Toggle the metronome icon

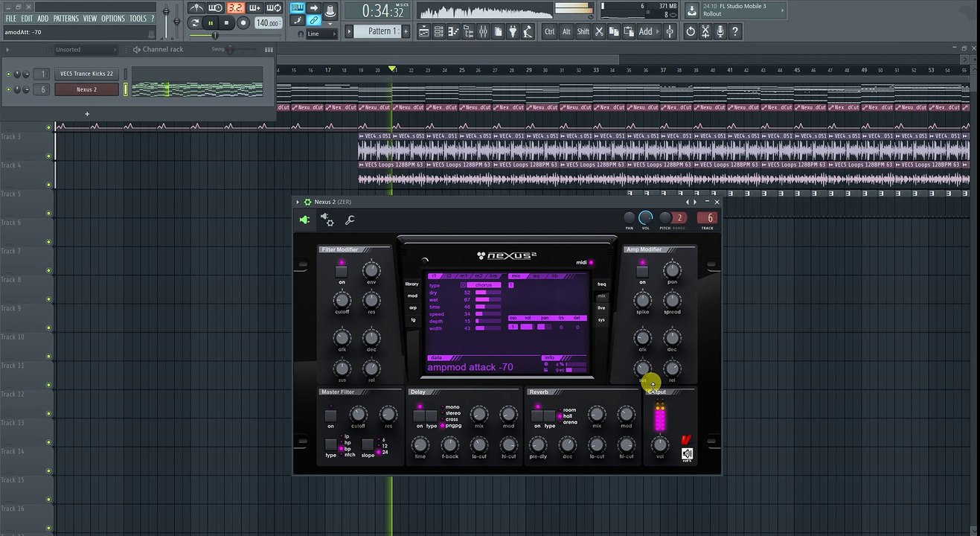(x=196, y=8)
